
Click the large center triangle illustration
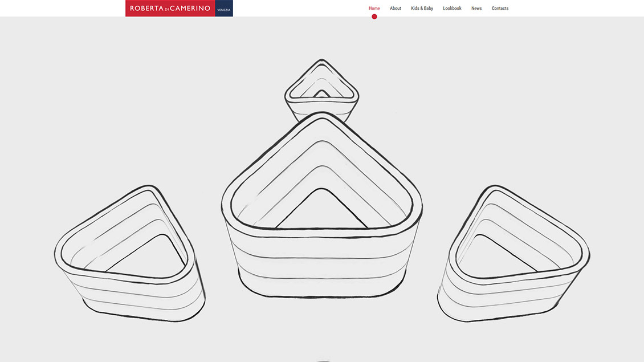(x=322, y=205)
